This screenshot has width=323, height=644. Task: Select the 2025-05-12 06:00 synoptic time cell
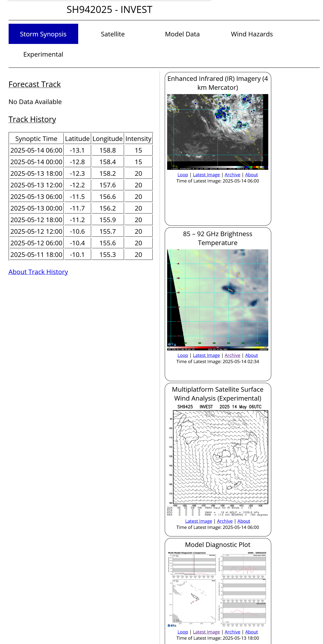pos(36,243)
